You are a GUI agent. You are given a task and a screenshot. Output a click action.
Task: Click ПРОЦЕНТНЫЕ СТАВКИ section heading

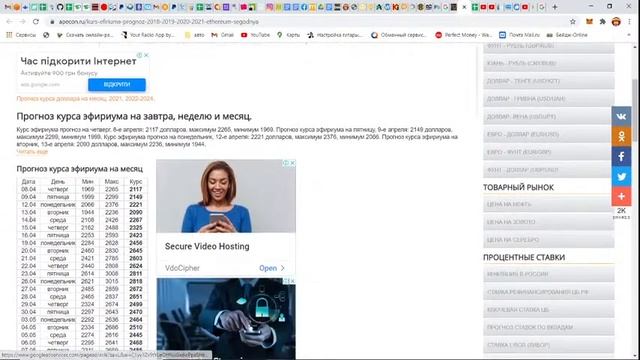point(524,258)
